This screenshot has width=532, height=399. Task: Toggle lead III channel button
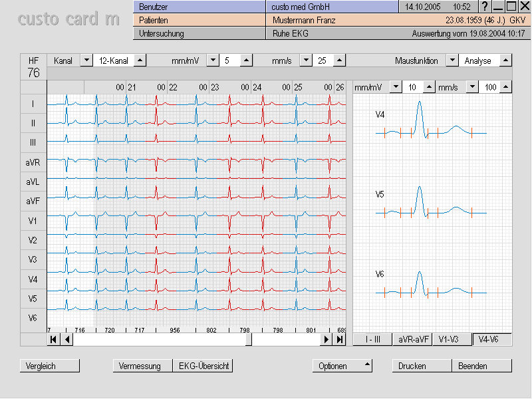point(33,142)
